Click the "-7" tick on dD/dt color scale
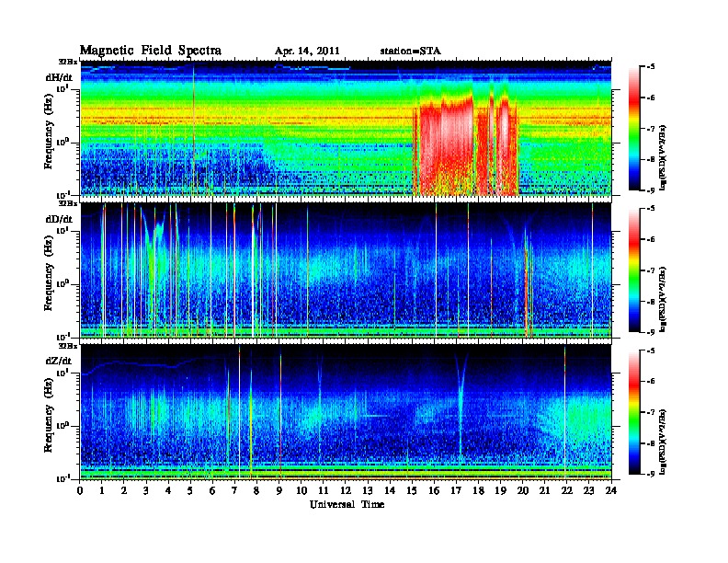The height and width of the screenshot is (563, 728). 650,270
